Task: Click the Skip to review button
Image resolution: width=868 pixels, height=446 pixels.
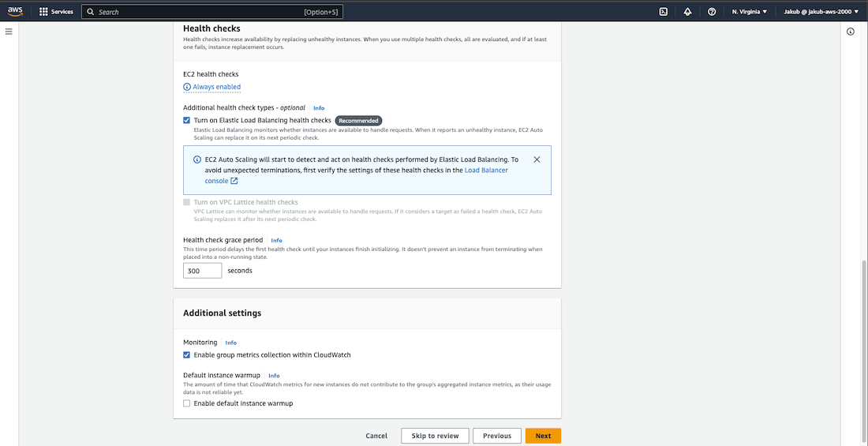Action: 435,436
